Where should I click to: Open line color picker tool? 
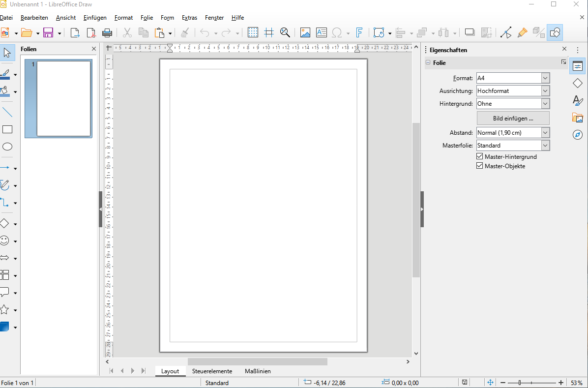(x=5, y=74)
